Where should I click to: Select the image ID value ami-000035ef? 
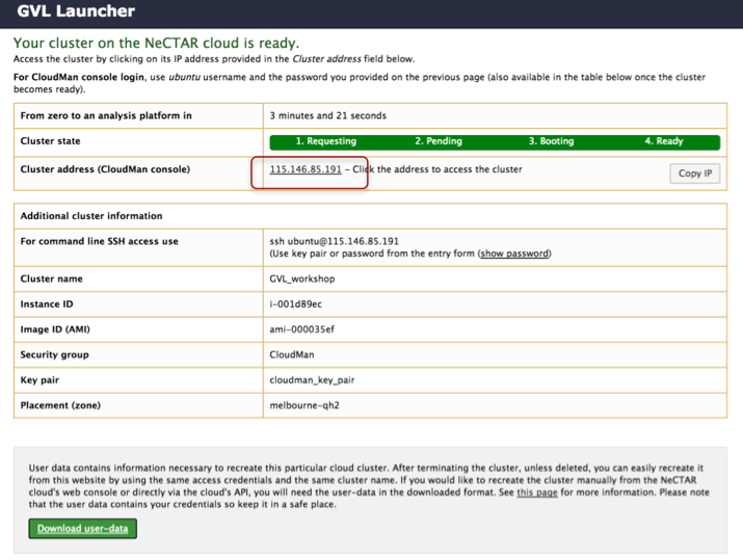[x=302, y=329]
